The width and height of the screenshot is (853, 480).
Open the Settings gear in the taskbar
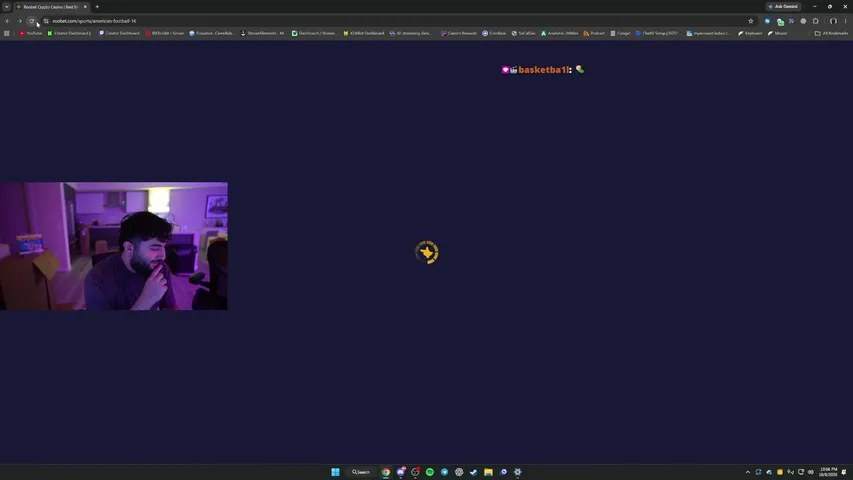click(x=518, y=472)
